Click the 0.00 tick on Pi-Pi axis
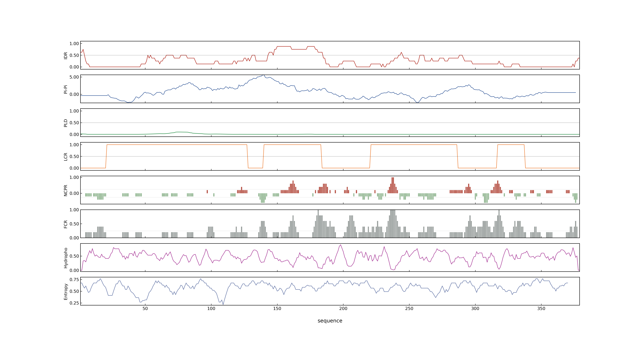644x343 pixels. coord(74,95)
